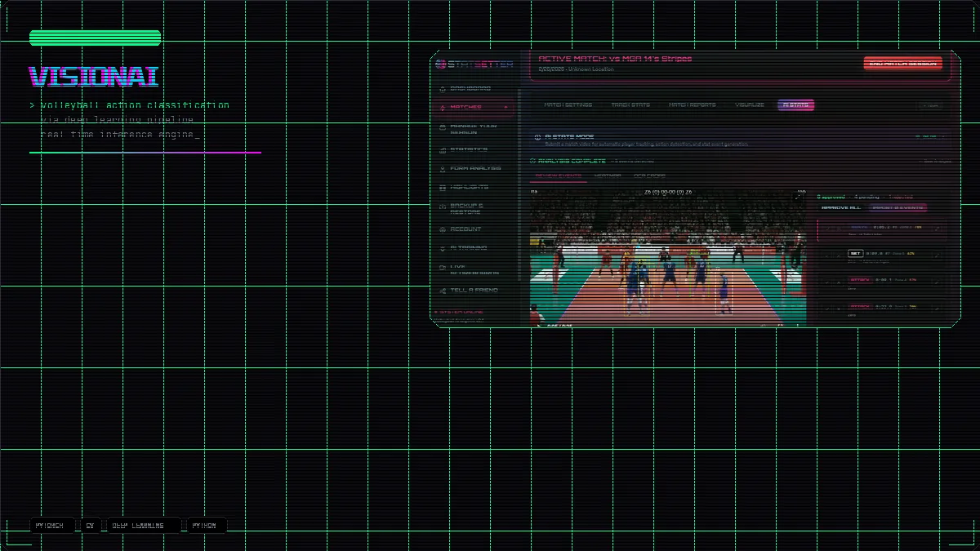
Task: Click the Tell a Friend sidebar icon
Action: 442,289
